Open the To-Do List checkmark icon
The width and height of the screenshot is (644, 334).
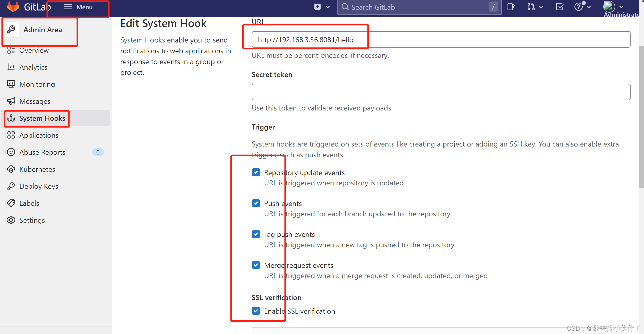pyautogui.click(x=560, y=7)
